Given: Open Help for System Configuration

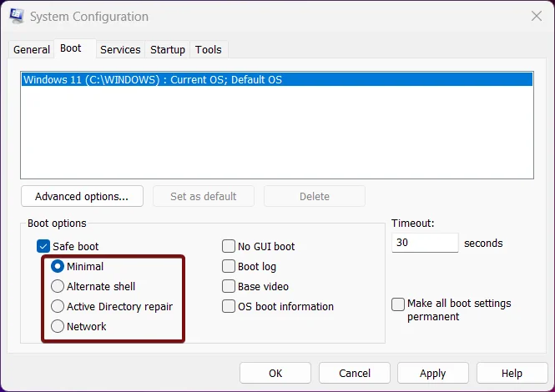Looking at the screenshot, I should point(512,373).
